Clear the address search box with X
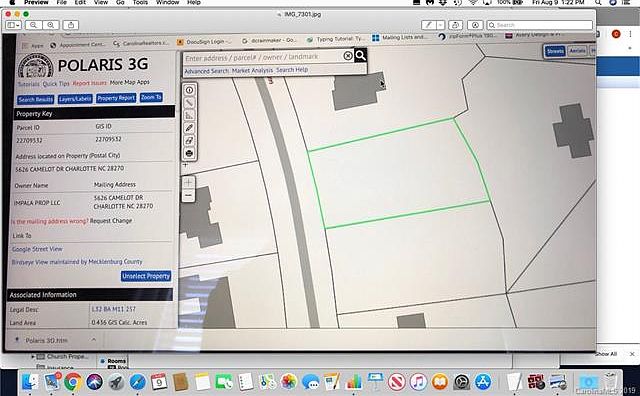Screen dimensions: 640x396 tap(348, 56)
